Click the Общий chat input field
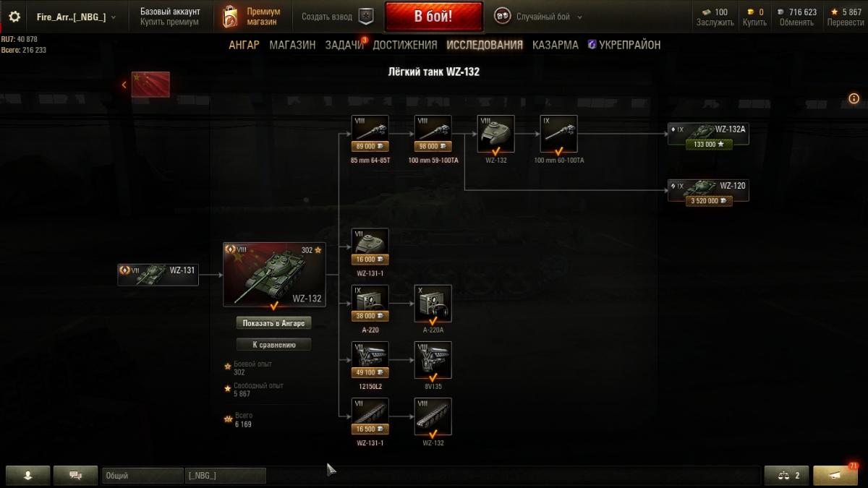This screenshot has height=488, width=868. [x=142, y=476]
